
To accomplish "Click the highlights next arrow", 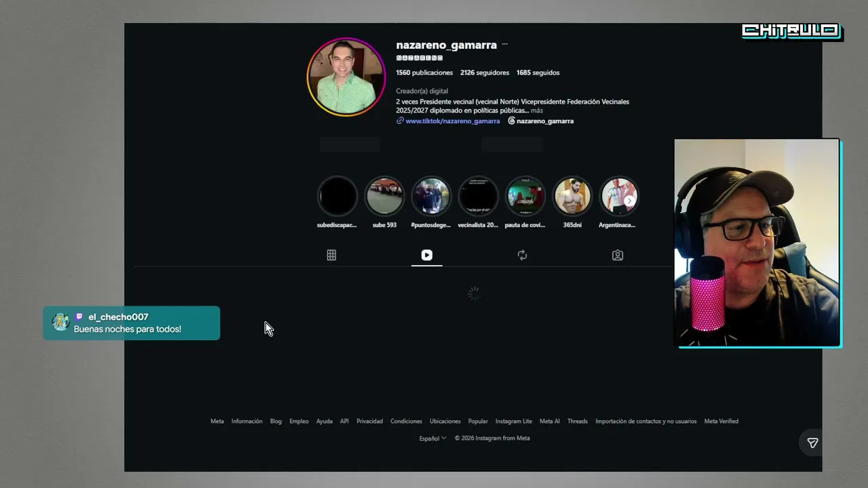I will [629, 201].
